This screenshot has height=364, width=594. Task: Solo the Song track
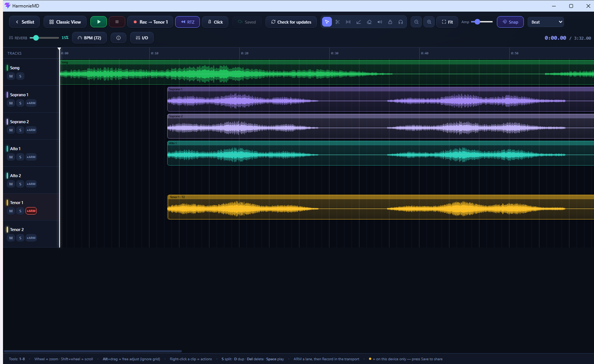[x=20, y=76]
